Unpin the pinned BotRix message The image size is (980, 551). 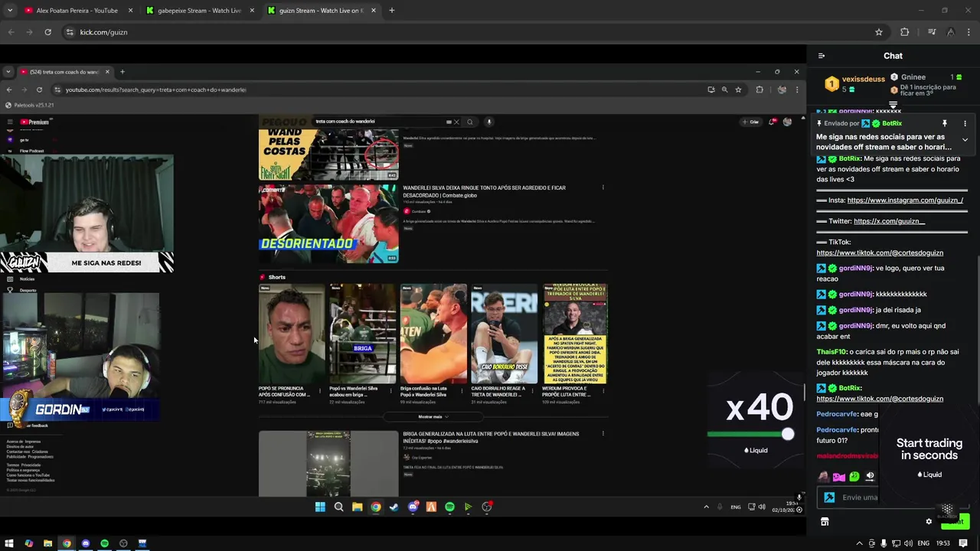pyautogui.click(x=944, y=123)
